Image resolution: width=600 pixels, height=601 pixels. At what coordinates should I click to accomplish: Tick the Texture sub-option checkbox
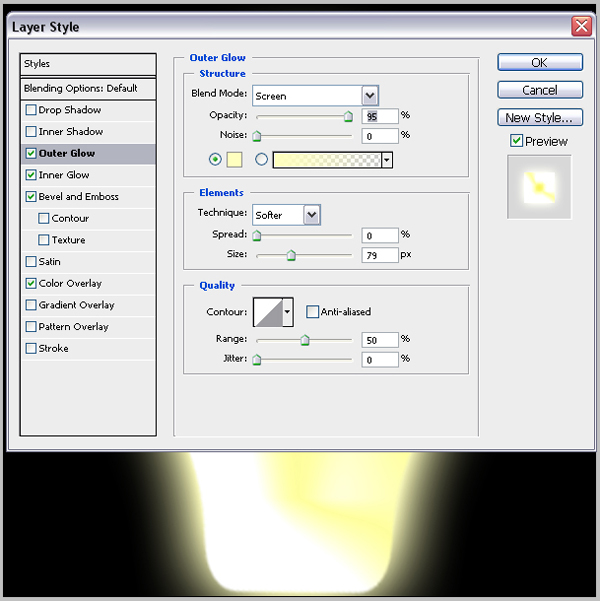(x=44, y=240)
